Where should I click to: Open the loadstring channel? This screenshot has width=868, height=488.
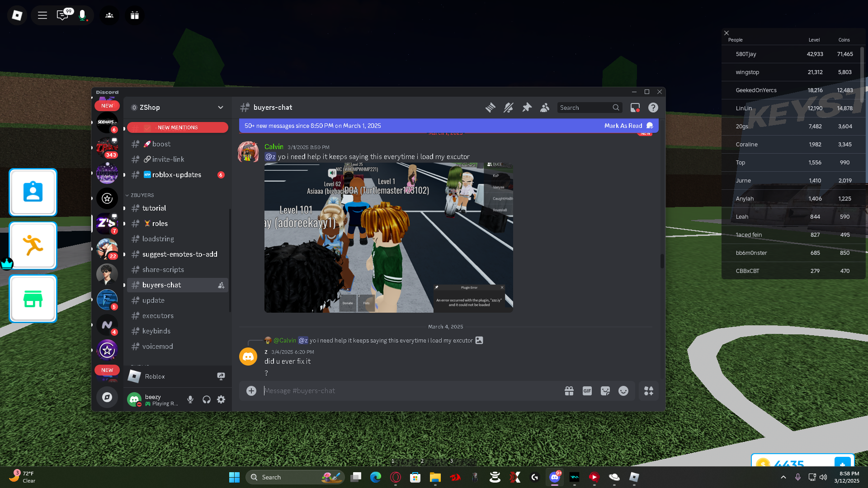tap(178, 239)
